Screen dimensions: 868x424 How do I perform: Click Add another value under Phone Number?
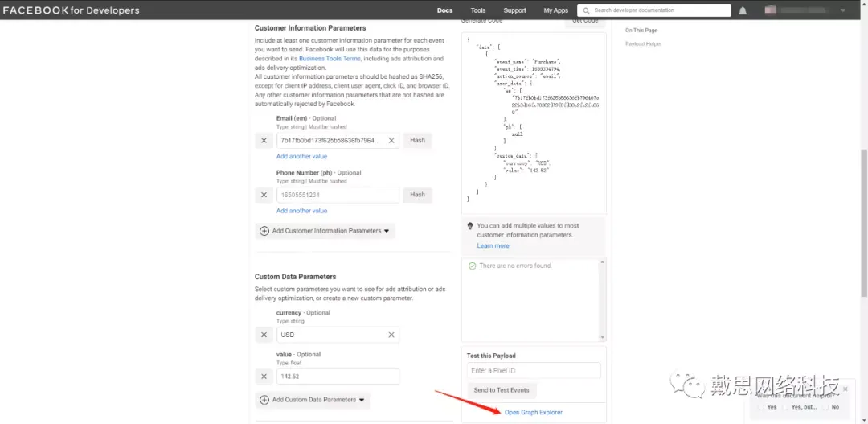[x=301, y=211]
